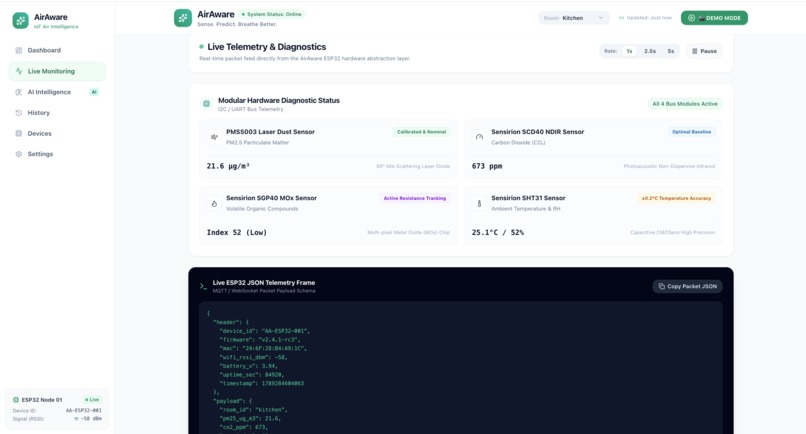Click the AirAware logo in the top header

[x=182, y=18]
